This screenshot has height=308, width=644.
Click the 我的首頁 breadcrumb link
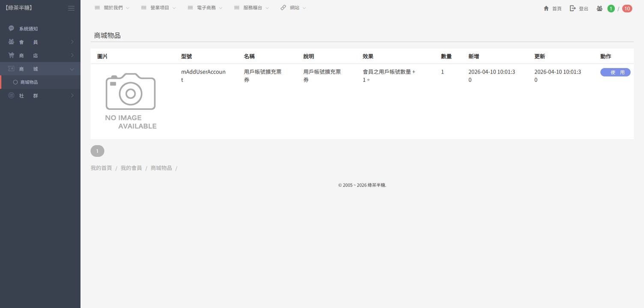coord(101,168)
